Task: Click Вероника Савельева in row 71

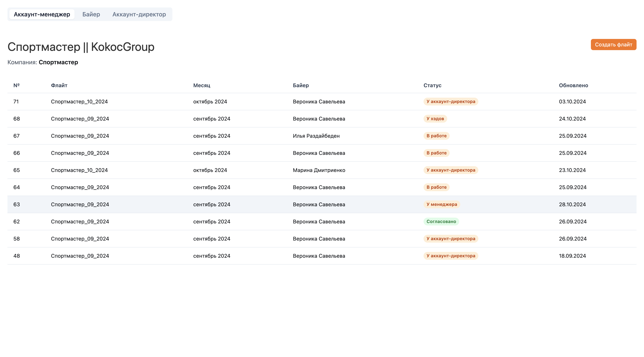Action: [319, 102]
